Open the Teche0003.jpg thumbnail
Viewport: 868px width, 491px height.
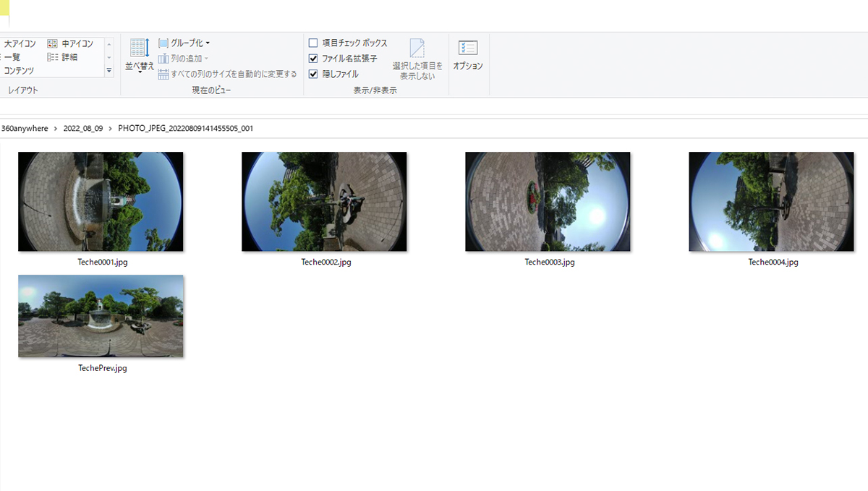548,201
